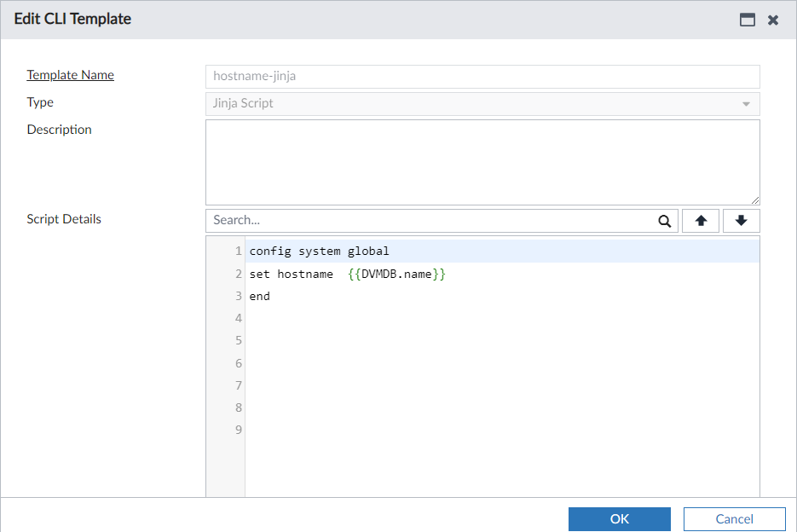Click the Template Name field showing hostname-jinja
The height and width of the screenshot is (532, 797).
[x=482, y=76]
